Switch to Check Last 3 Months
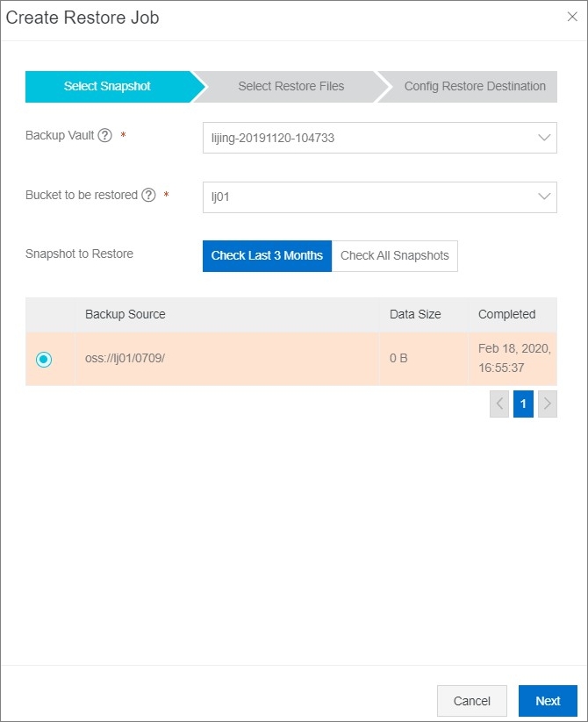The image size is (588, 722). point(267,255)
